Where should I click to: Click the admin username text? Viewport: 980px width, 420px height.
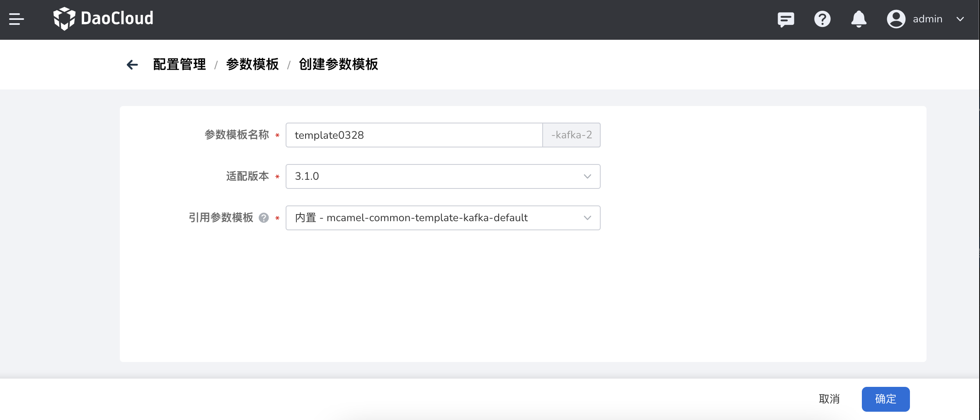927,19
